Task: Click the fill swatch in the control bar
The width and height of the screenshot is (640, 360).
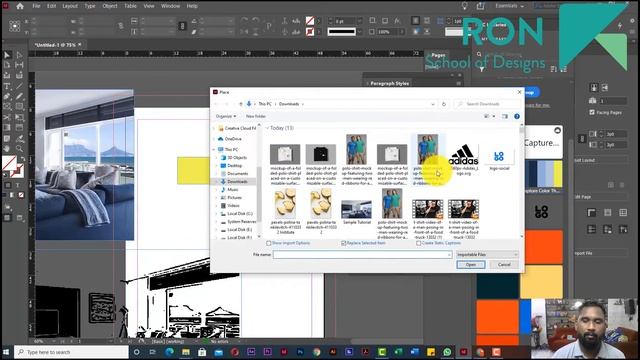Action: [310, 20]
